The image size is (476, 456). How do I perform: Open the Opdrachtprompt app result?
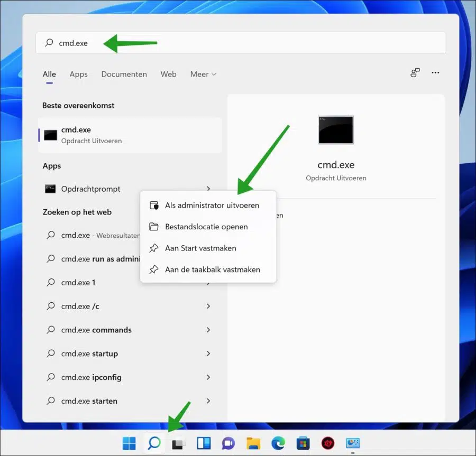[91, 189]
